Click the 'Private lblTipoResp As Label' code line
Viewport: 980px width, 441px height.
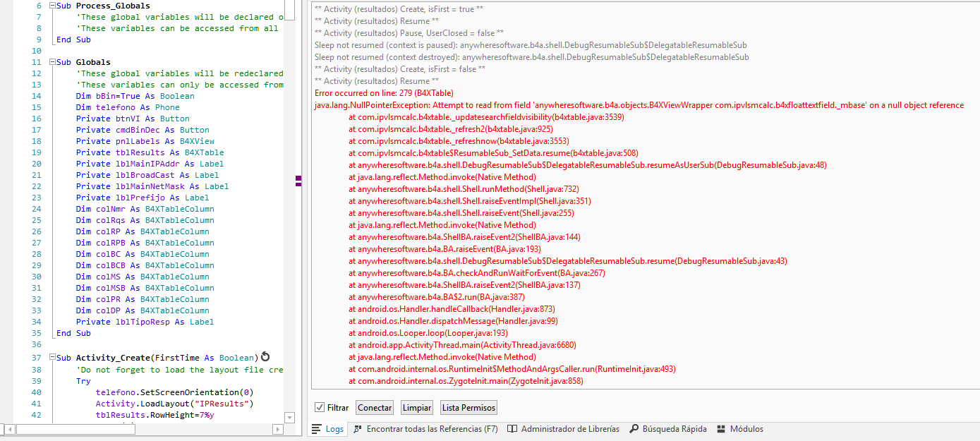click(145, 322)
